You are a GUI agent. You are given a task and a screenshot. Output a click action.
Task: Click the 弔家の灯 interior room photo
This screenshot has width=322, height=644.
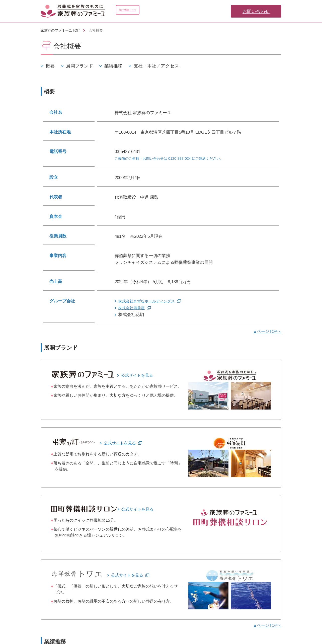pyautogui.click(x=251, y=463)
